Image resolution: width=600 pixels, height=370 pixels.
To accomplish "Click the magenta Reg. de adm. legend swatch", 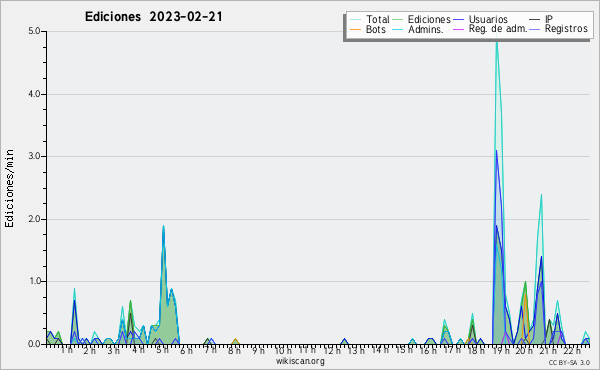I will pyautogui.click(x=458, y=29).
